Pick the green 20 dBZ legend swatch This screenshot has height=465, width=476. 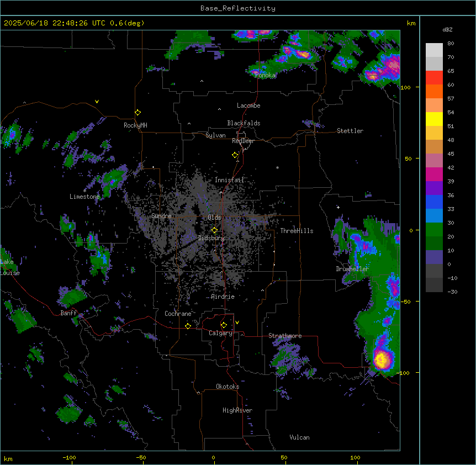coord(434,230)
